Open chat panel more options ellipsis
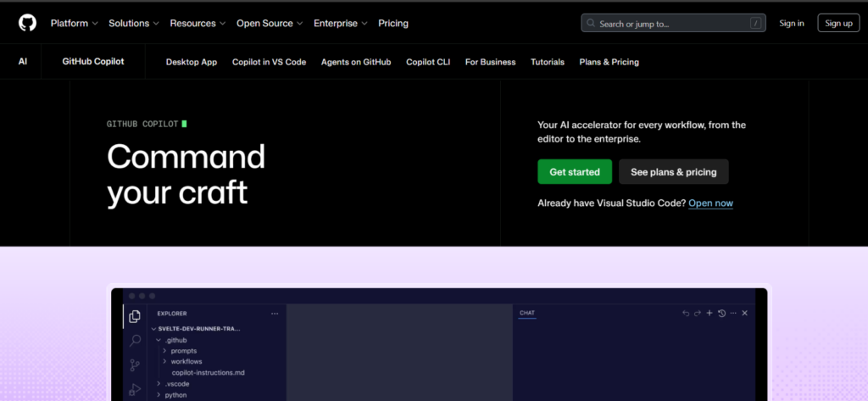Viewport: 868px width, 401px height. pos(733,313)
